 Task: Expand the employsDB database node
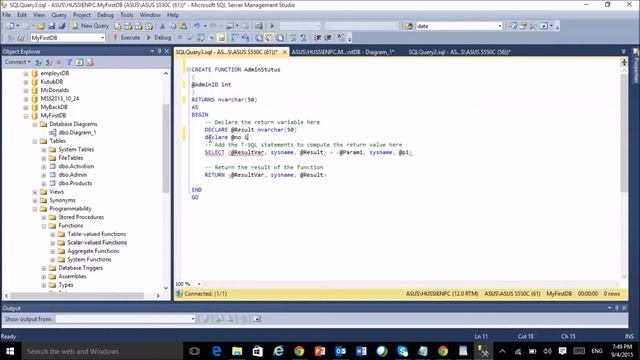[x=26, y=73]
